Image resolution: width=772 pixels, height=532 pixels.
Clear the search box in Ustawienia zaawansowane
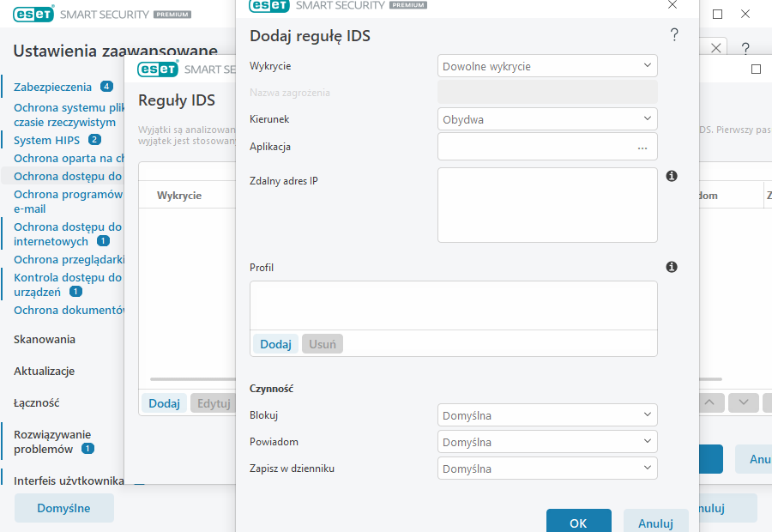coord(716,47)
